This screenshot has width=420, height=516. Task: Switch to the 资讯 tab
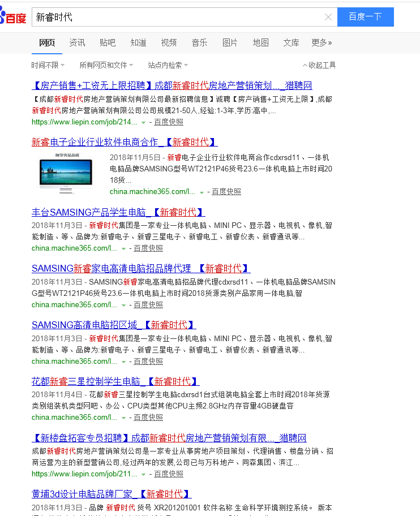tap(78, 43)
